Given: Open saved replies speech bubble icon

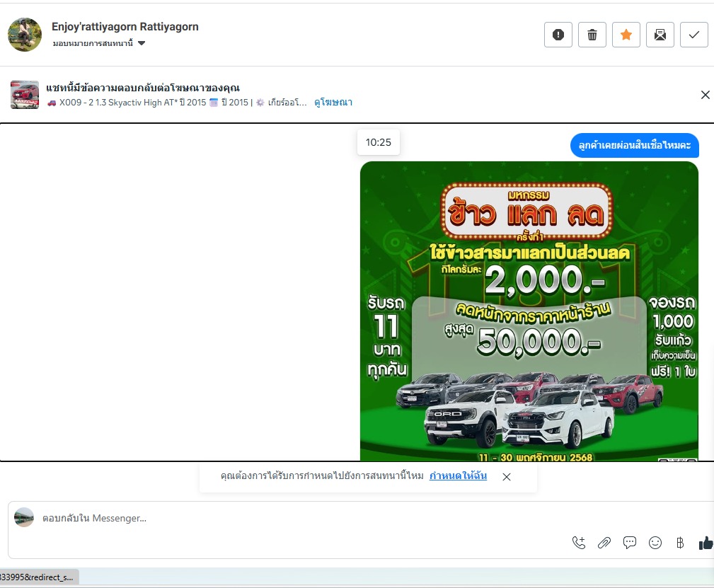Looking at the screenshot, I should coord(630,543).
